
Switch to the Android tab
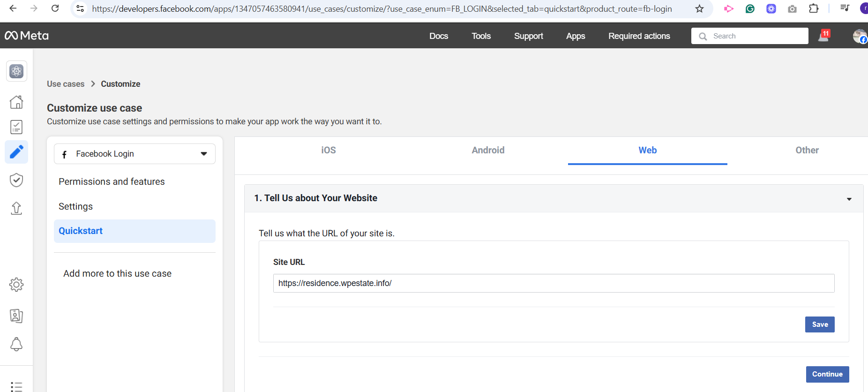tap(488, 151)
